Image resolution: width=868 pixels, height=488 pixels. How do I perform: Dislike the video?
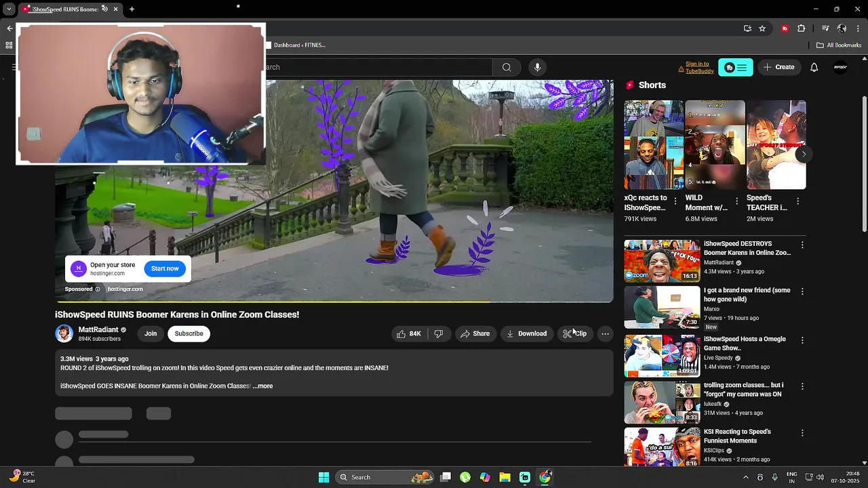(439, 333)
